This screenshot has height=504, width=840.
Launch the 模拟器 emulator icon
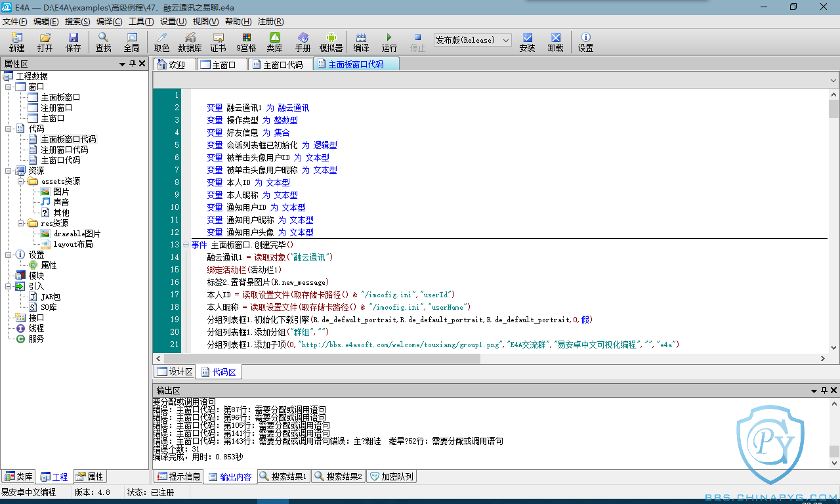tap(331, 42)
